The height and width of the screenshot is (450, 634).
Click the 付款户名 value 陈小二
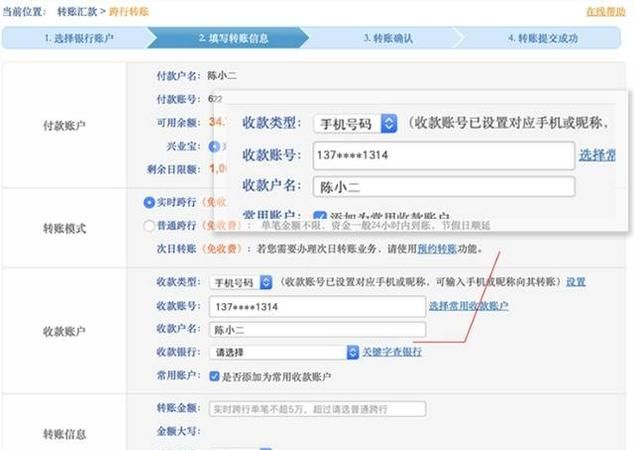point(222,76)
